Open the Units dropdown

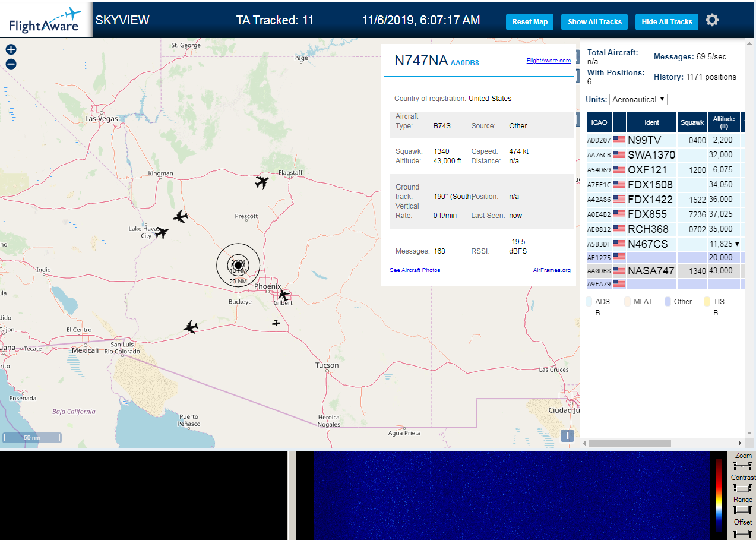638,99
